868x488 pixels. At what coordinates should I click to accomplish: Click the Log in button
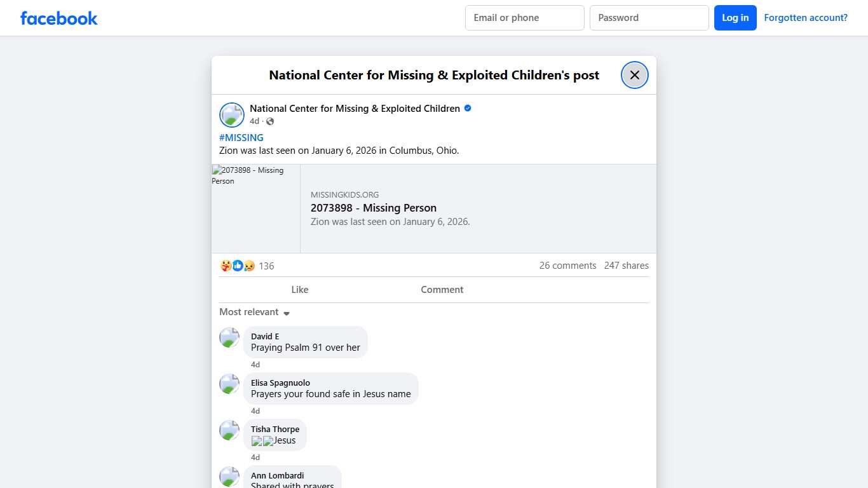pyautogui.click(x=735, y=18)
